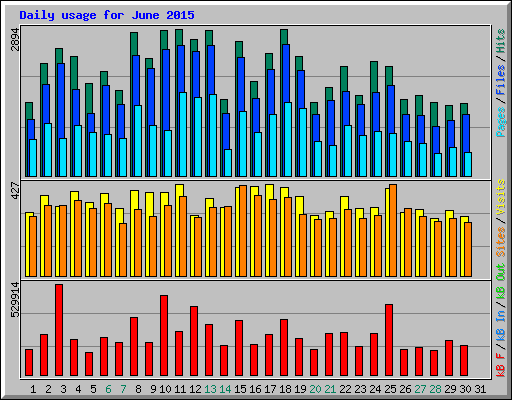Click day 5 on the x-axis
512x400 pixels.
pyautogui.click(x=93, y=389)
